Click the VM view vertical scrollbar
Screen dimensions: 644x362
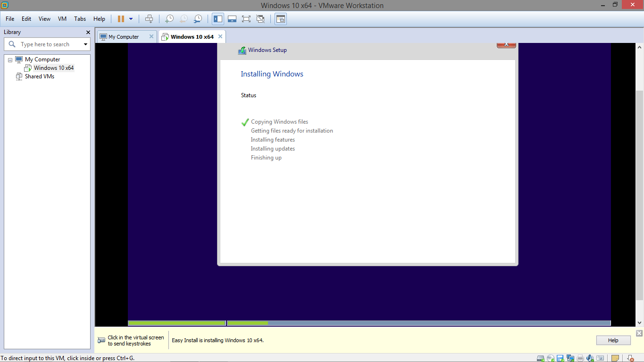[640, 196]
